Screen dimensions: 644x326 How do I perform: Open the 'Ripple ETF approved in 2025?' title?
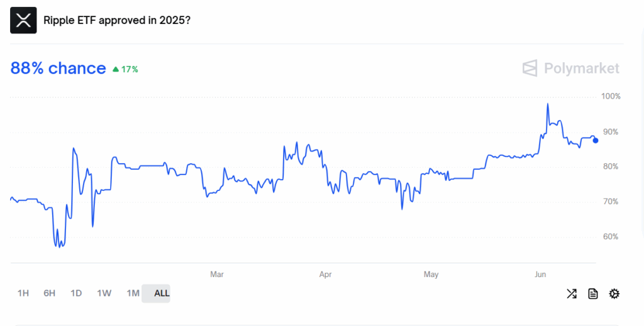click(x=117, y=20)
